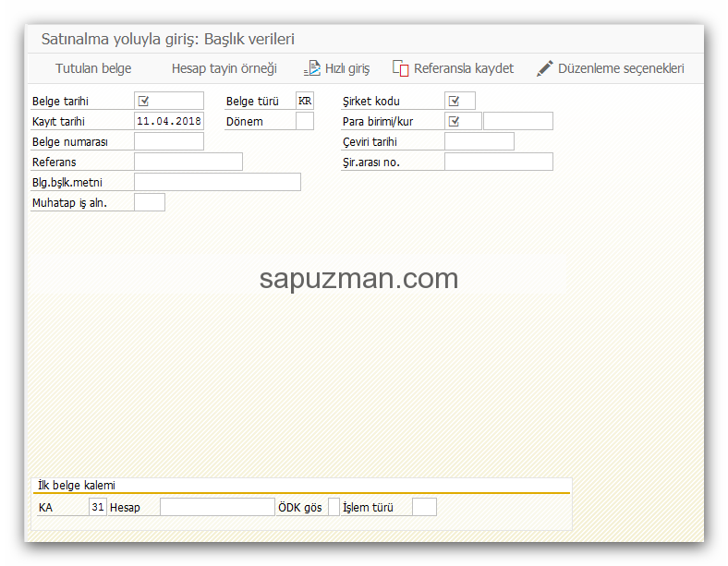
Task: Click the Kayıt tarihi field 11.04.2018
Action: 169,121
